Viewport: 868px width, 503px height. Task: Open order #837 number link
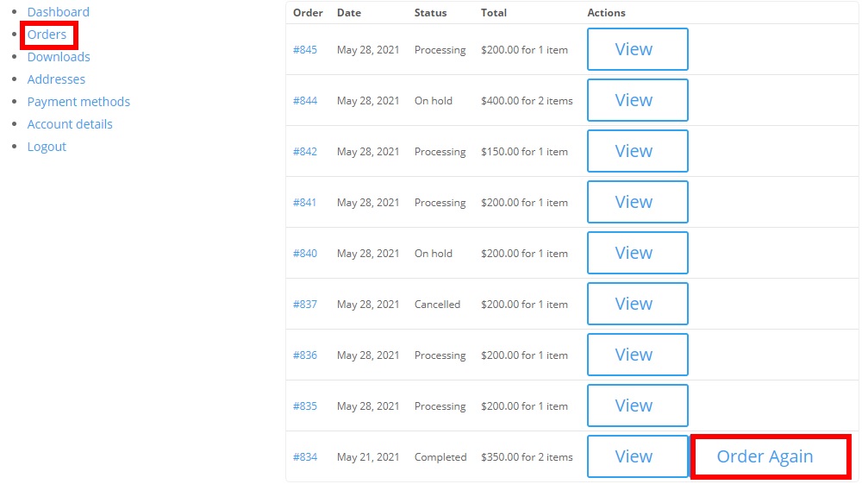pyautogui.click(x=305, y=304)
